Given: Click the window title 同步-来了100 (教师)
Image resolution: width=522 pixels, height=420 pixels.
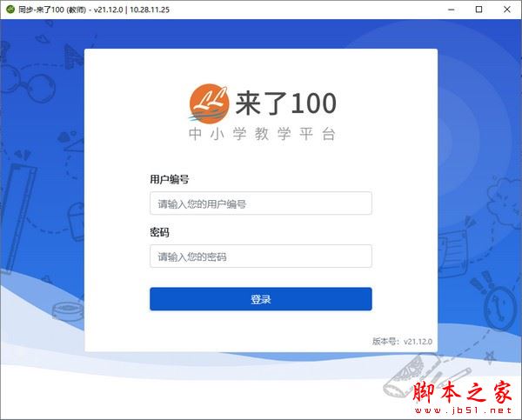Looking at the screenshot, I should [52, 10].
